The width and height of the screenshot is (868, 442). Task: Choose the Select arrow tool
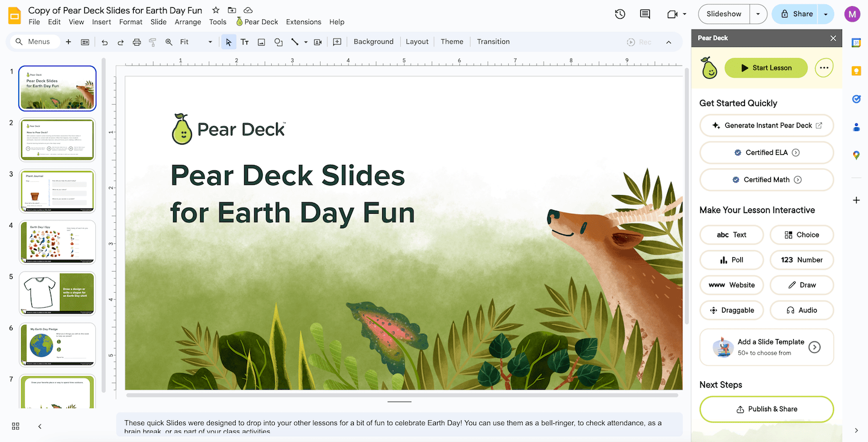point(228,42)
